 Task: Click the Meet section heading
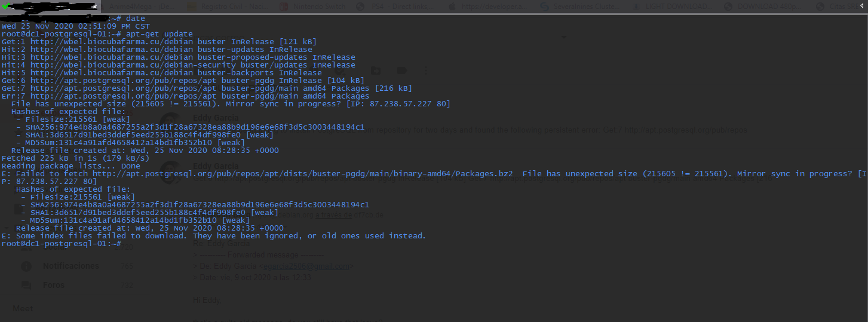click(x=24, y=309)
